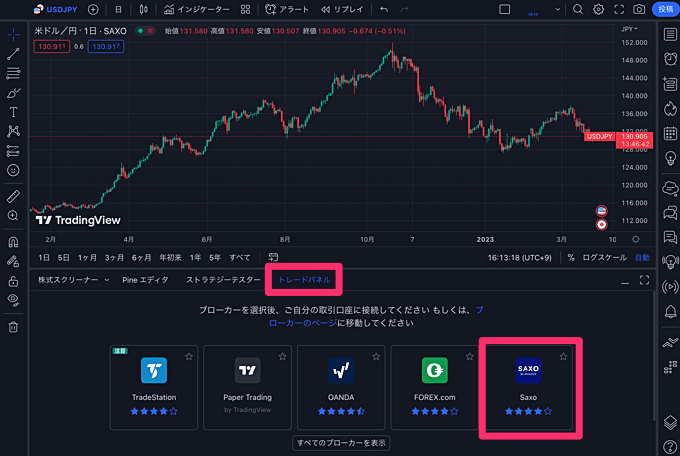Switch to the ストラテジーテスター tab
Image resolution: width=680 pixels, height=456 pixels.
223,280
